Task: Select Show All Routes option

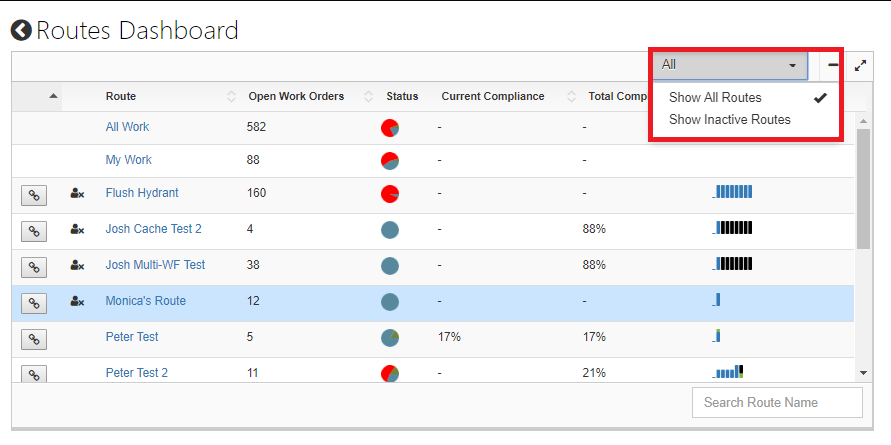Action: click(x=715, y=98)
